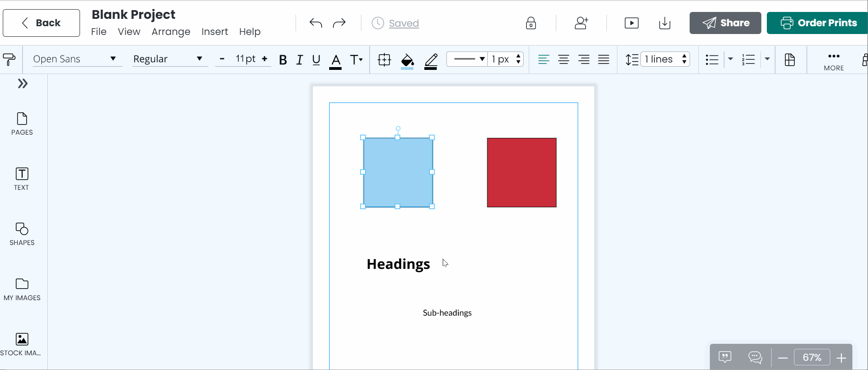This screenshot has width=868, height=370.
Task: Open the View menu
Action: pos(129,32)
